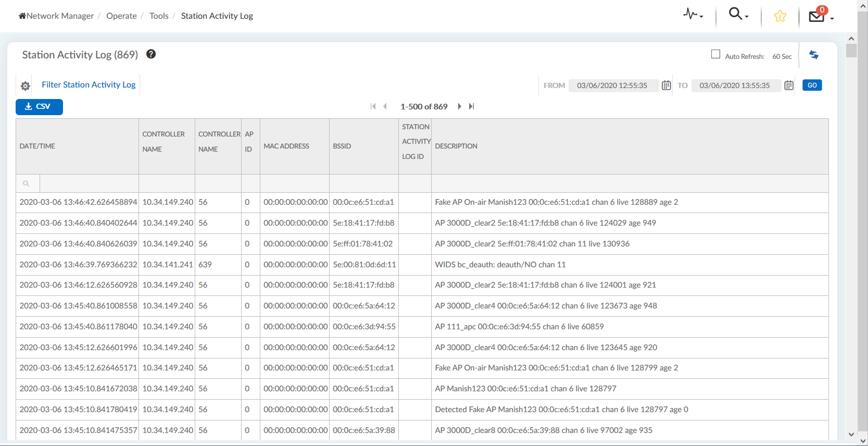The width and height of the screenshot is (868, 446).
Task: Click timestamp 2020-03-06 13:45:12.626601996
Action: point(78,348)
